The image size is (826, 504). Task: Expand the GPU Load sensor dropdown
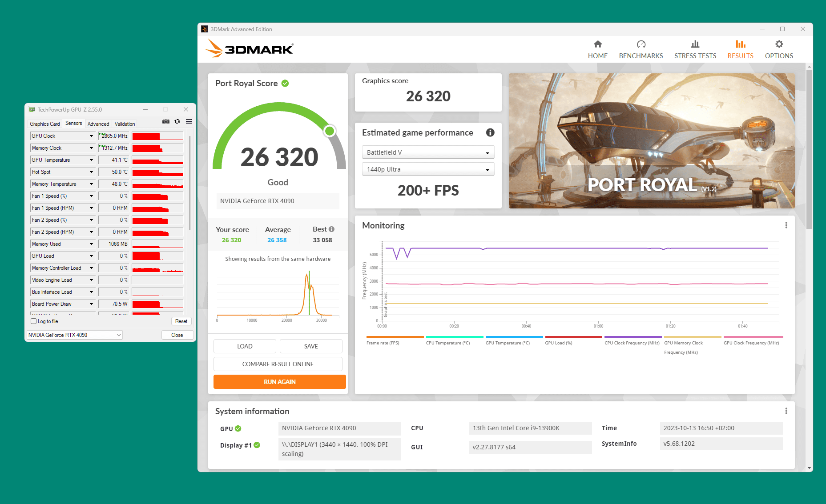pos(91,256)
